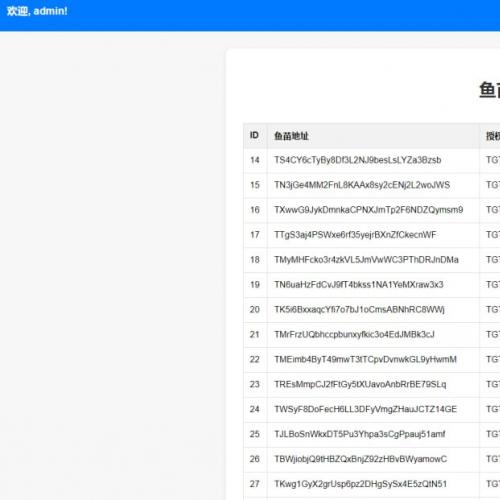
Task: Select address starting with TTgS3aj4PSWxe6
Action: pos(355,235)
